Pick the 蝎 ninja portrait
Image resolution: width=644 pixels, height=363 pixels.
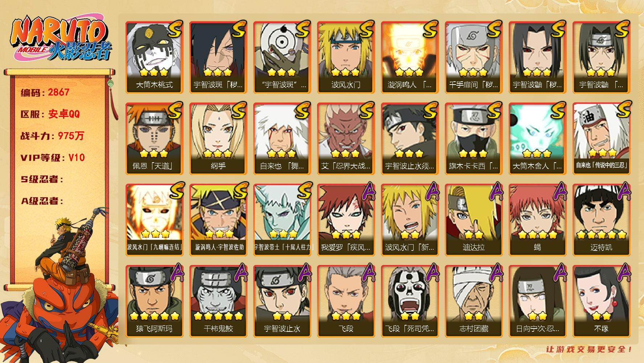537,220
